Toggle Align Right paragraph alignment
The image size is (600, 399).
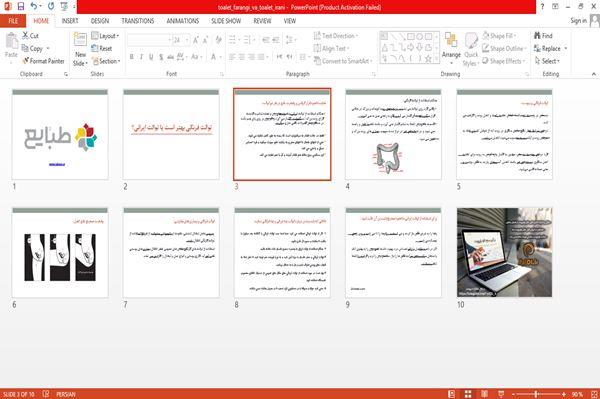tap(251, 57)
